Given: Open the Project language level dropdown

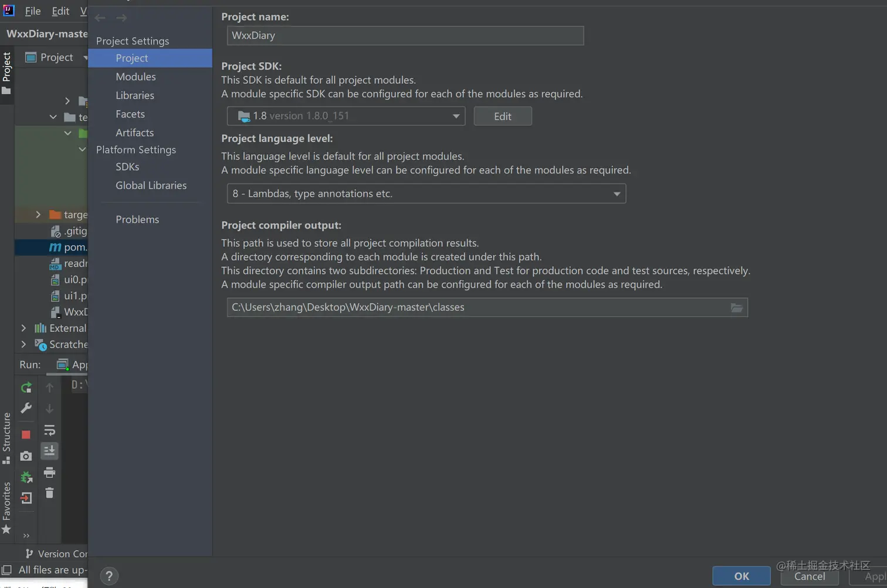Looking at the screenshot, I should pos(426,193).
